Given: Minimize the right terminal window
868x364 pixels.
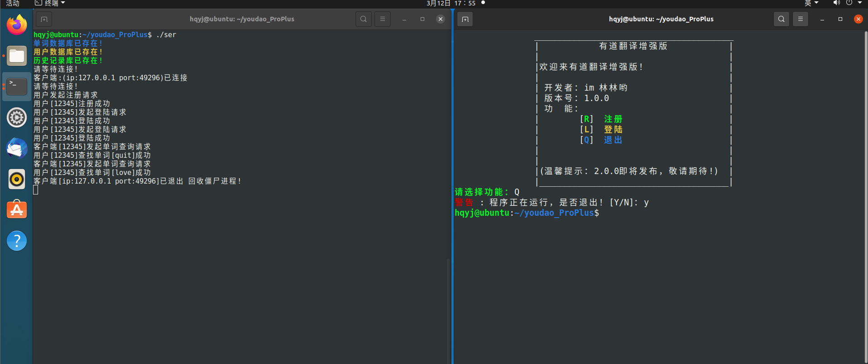Looking at the screenshot, I should click(822, 19).
